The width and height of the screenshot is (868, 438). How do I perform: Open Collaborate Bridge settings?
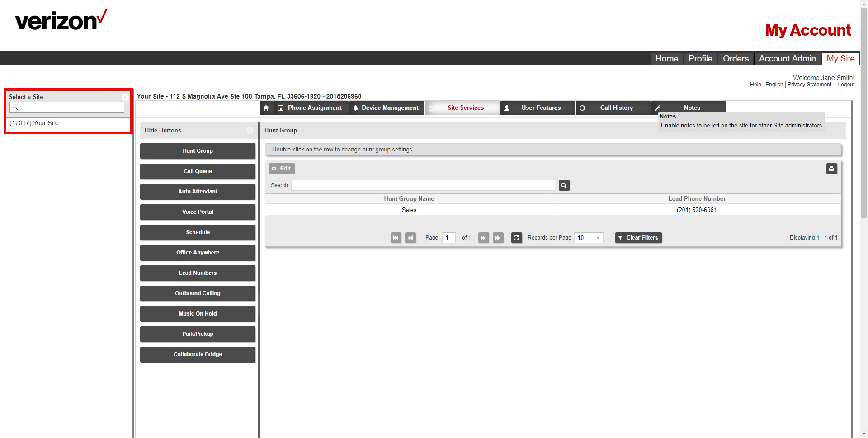(x=198, y=354)
